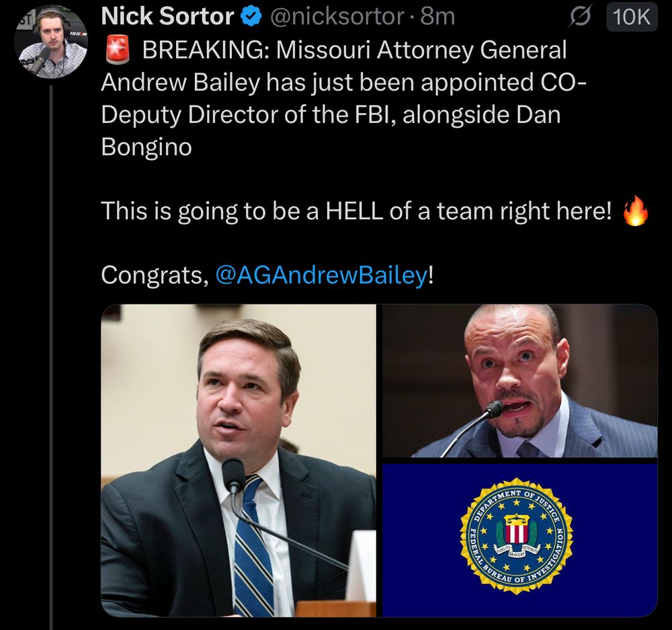Open photo of man in striped tie

[239, 461]
